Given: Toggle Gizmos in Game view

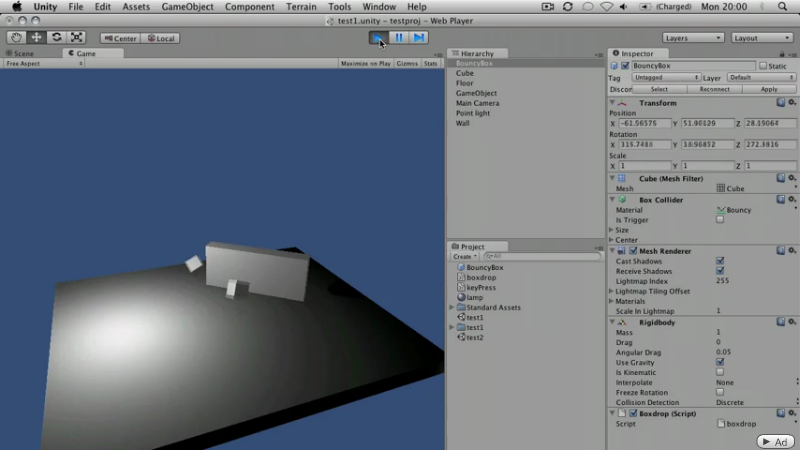Looking at the screenshot, I should tap(407, 64).
